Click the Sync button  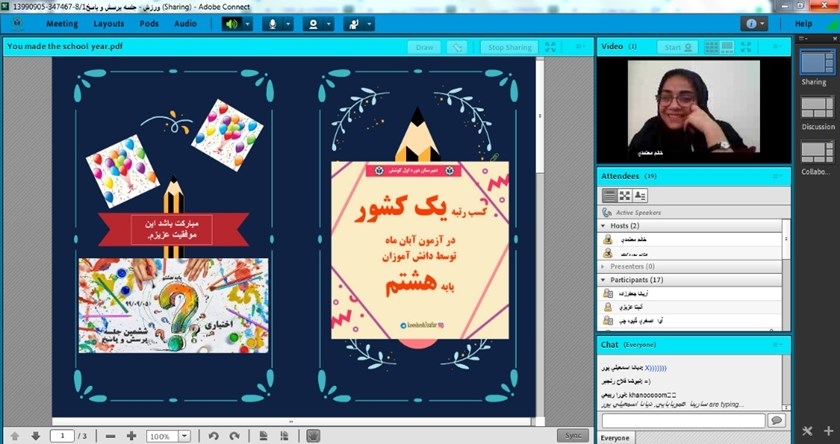[x=573, y=435]
